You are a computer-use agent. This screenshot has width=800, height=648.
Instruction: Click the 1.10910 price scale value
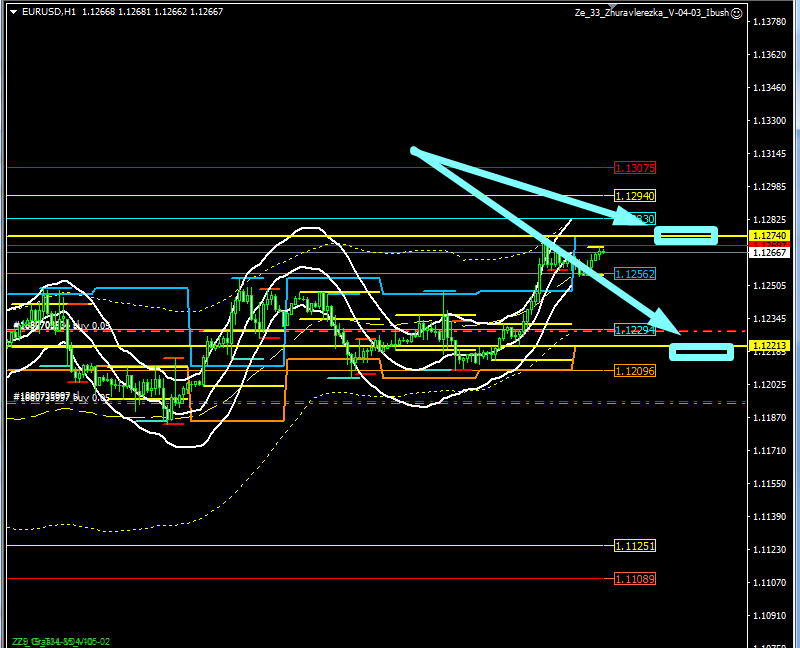coord(769,616)
